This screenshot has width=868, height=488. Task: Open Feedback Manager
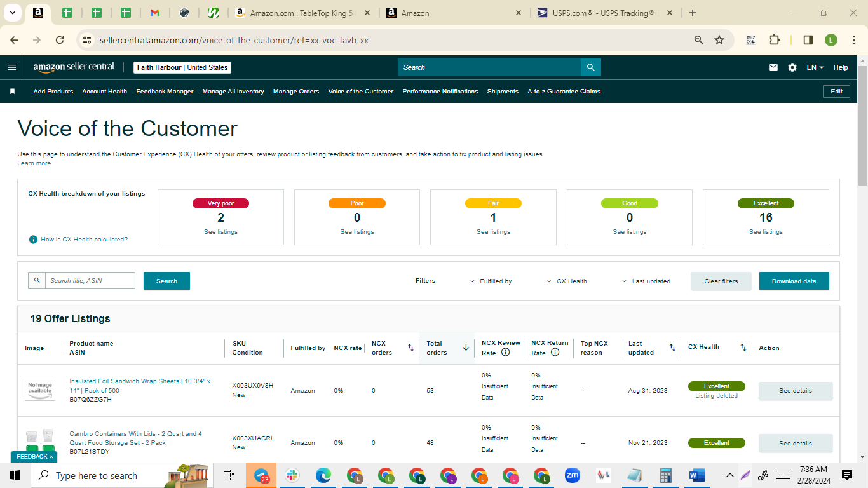click(x=165, y=91)
